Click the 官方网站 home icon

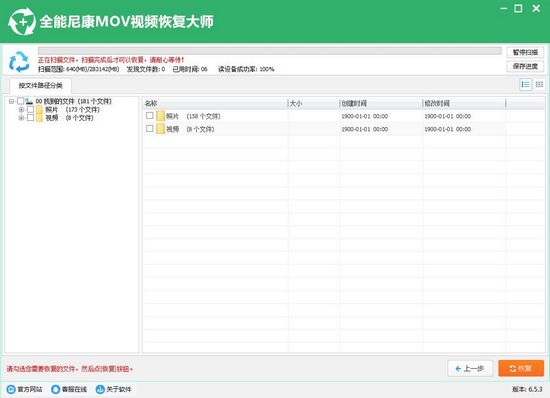11,389
